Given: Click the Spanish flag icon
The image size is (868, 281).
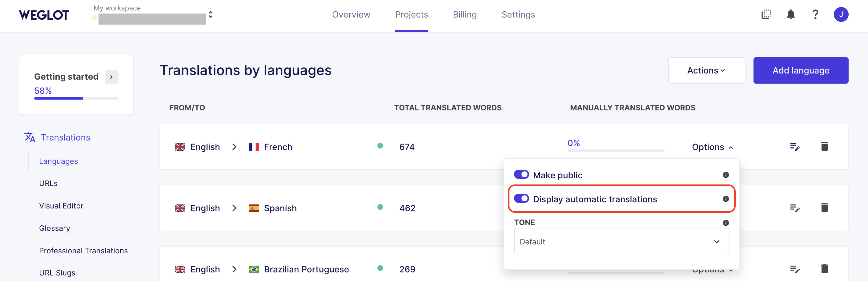Looking at the screenshot, I should [x=254, y=208].
